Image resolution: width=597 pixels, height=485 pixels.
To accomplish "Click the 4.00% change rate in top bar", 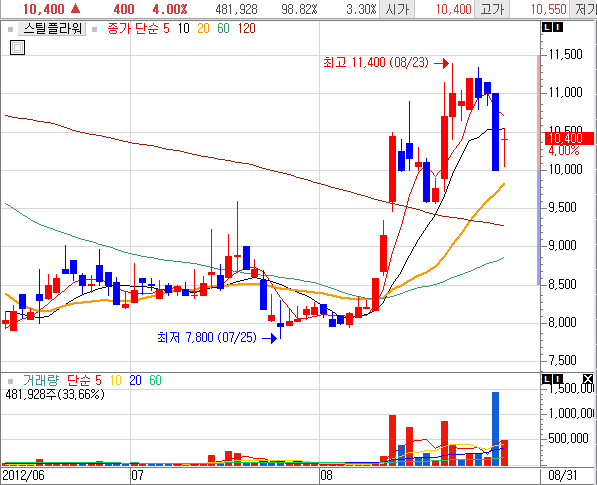I will [x=170, y=9].
